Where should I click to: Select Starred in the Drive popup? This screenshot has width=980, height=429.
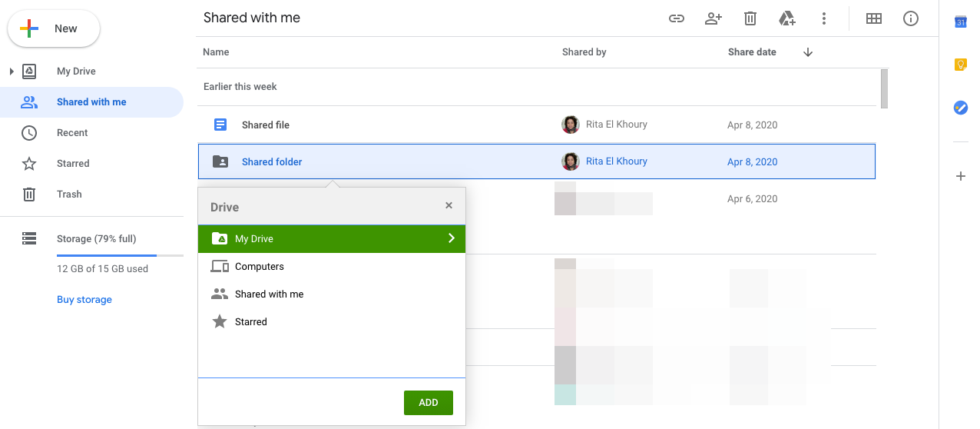pos(251,322)
